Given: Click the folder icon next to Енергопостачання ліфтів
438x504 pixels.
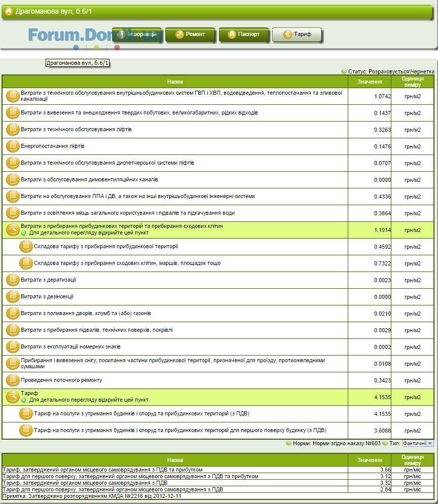Looking at the screenshot, I should coord(13,146).
